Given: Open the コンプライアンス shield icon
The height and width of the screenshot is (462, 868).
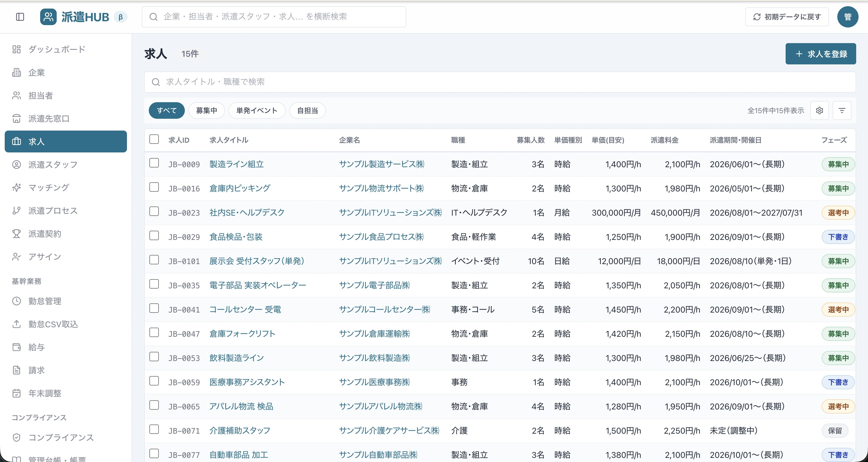Looking at the screenshot, I should pos(17,437).
